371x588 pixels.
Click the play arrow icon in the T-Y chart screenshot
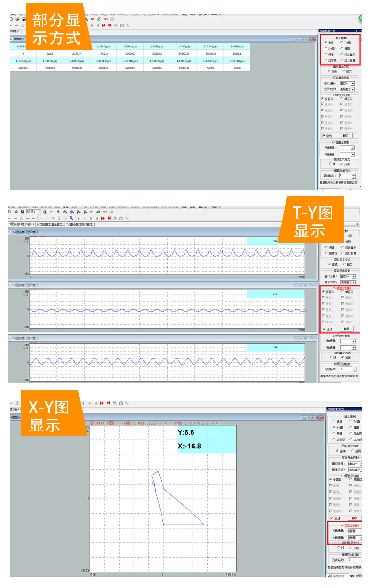coord(78,218)
